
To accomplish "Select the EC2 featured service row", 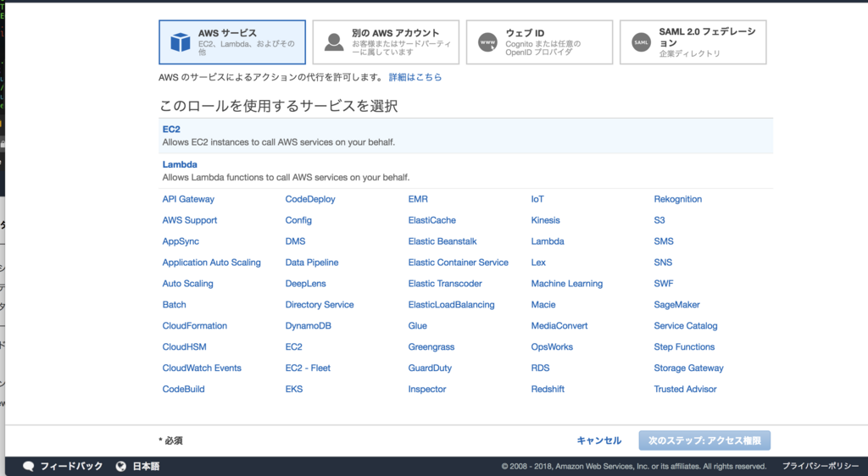I will coord(465,136).
